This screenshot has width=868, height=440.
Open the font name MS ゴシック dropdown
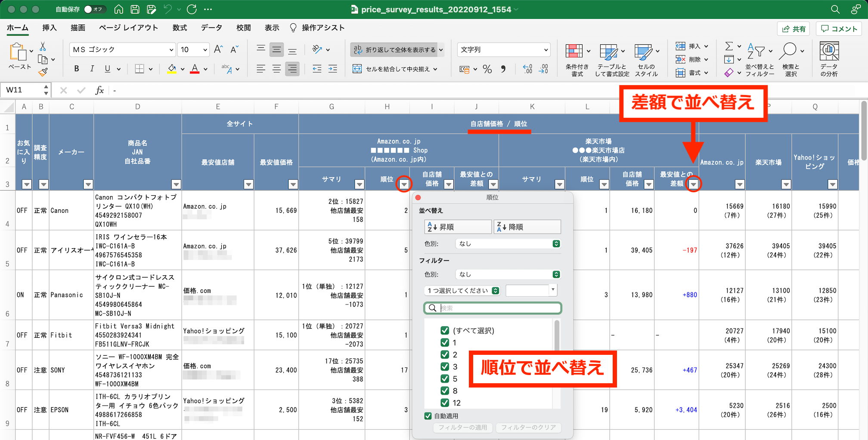(122, 50)
